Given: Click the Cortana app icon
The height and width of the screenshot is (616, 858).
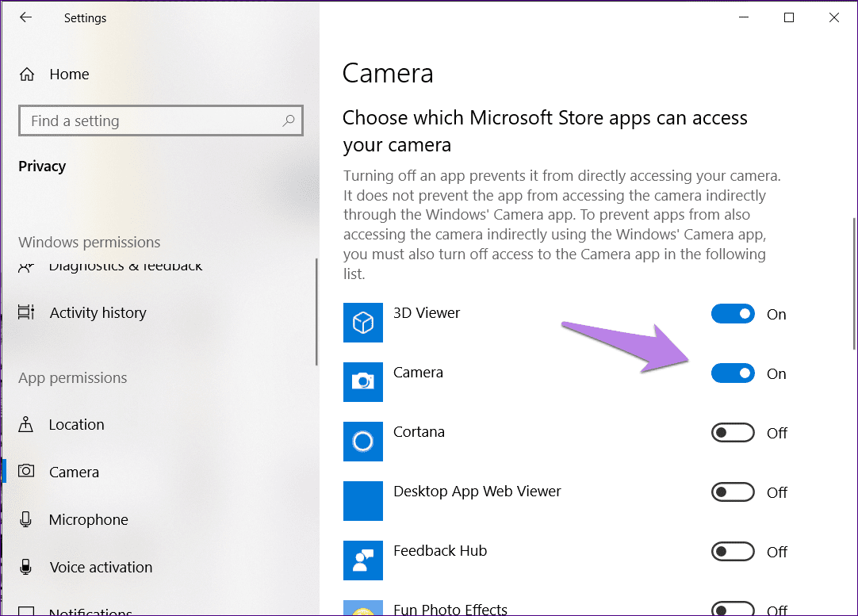Looking at the screenshot, I should pos(363,442).
